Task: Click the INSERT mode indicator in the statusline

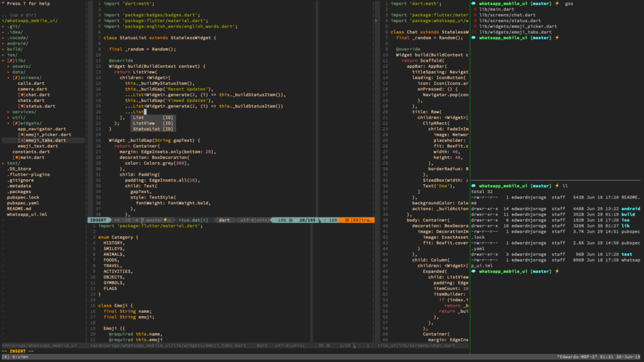Action: (x=99, y=221)
